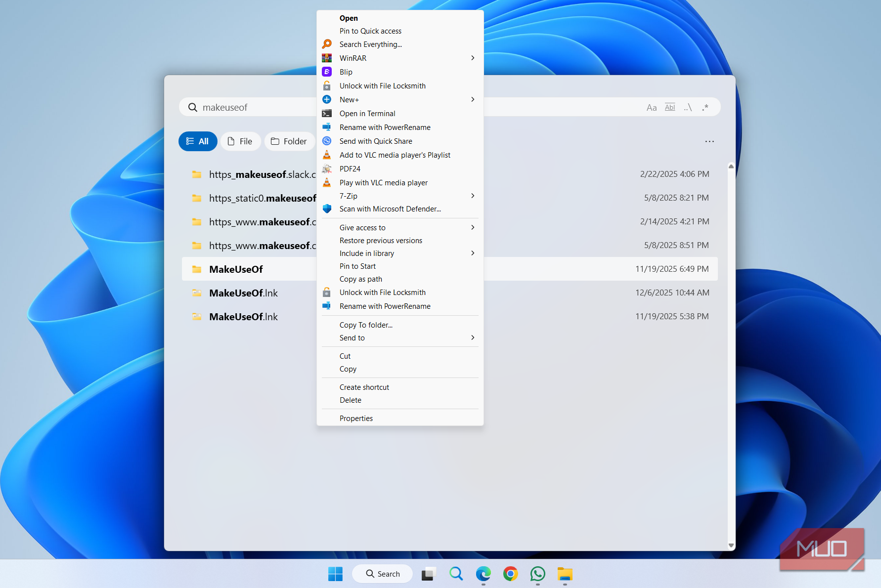Filter results by Folder
The width and height of the screenshot is (881, 588).
pyautogui.click(x=289, y=141)
